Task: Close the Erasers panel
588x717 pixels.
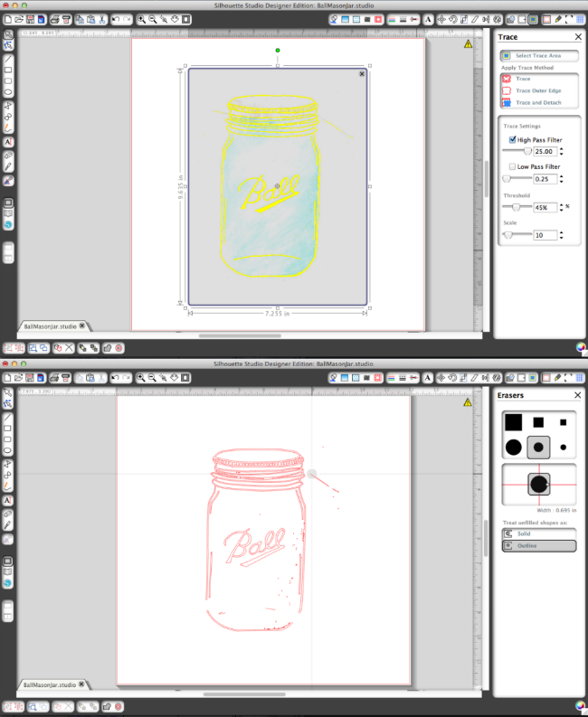Action: (577, 394)
